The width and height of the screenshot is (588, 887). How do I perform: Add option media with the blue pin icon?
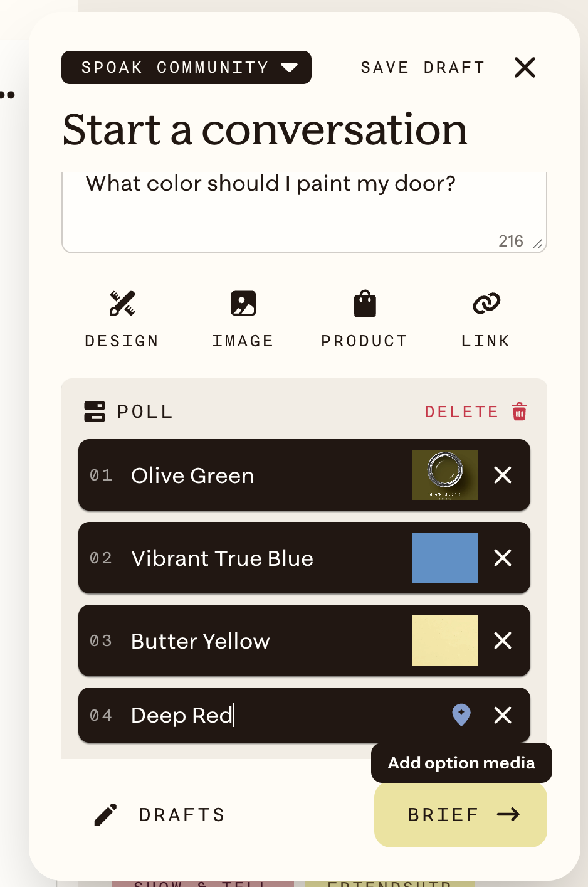pyautogui.click(x=461, y=714)
